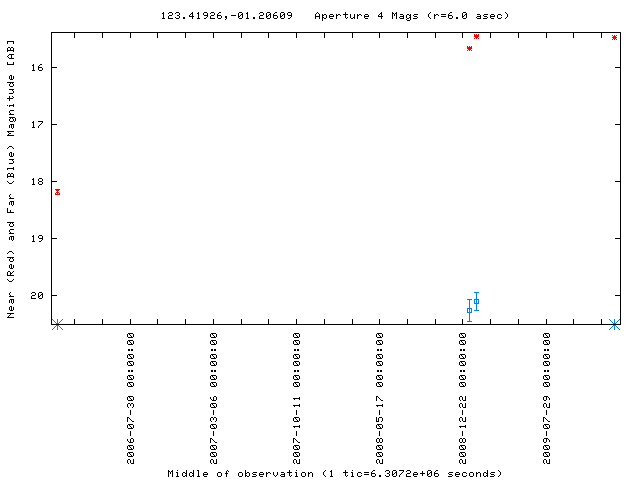Click the plot title with coordinates 123.41926,-01.20609
This screenshot has width=640, height=480.
(x=227, y=16)
